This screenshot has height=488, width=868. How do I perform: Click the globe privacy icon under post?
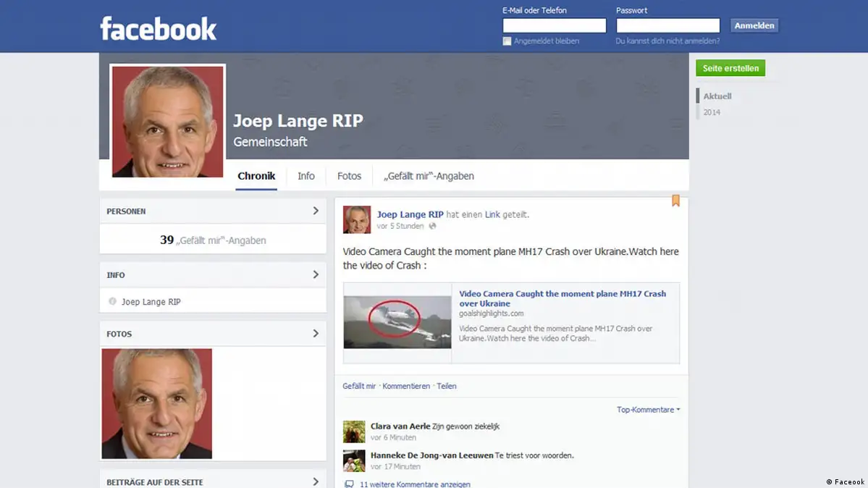point(433,227)
